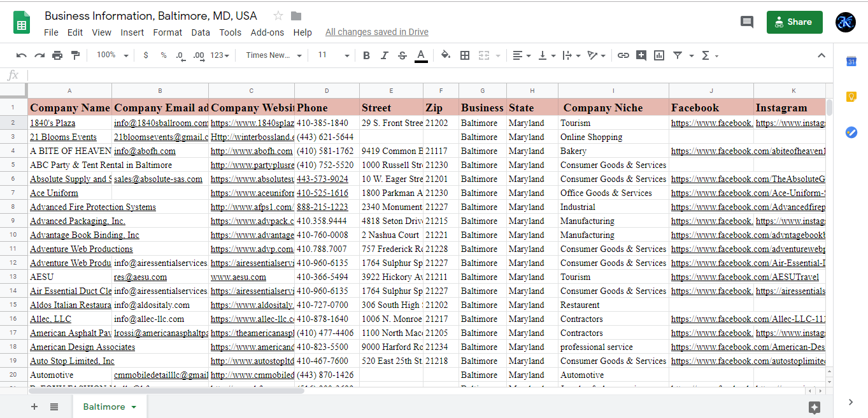This screenshot has width=868, height=418.
Task: Select the Paint format tool
Action: (x=76, y=55)
